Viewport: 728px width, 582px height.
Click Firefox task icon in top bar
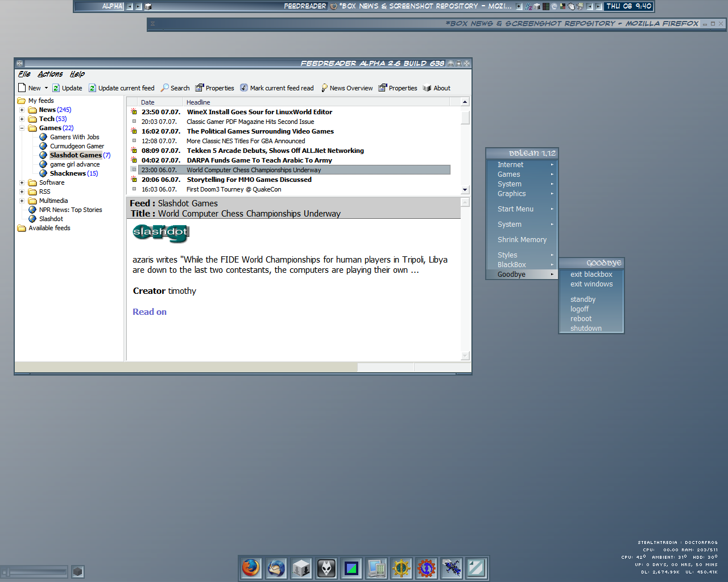[333, 6]
